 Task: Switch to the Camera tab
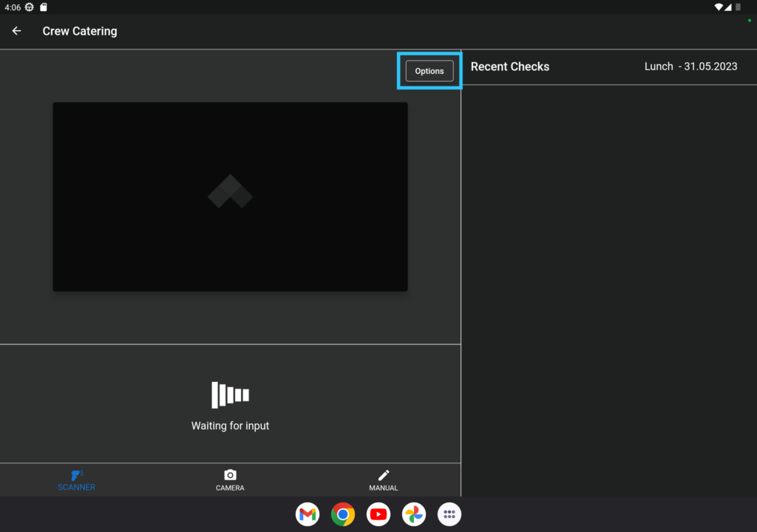230,480
